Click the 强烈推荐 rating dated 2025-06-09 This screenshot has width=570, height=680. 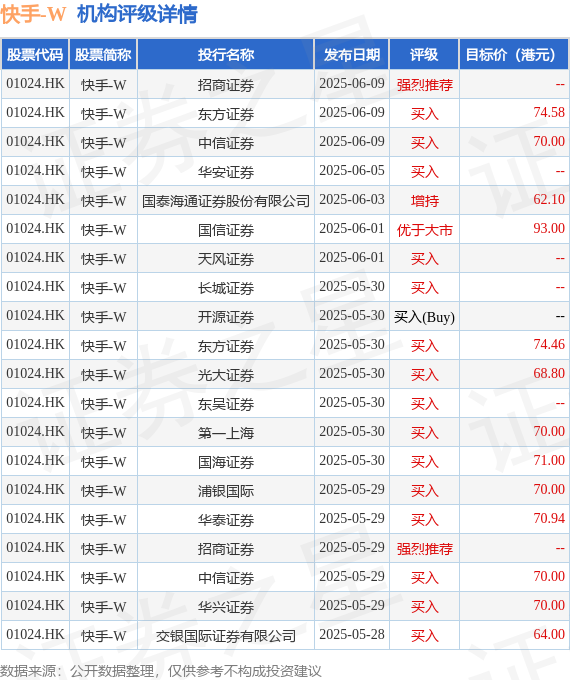pos(424,85)
